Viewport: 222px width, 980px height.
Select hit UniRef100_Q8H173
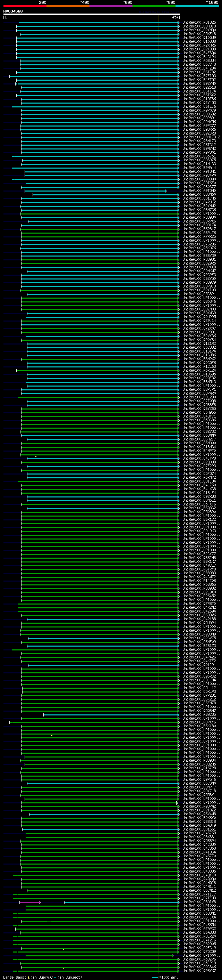[199, 141]
